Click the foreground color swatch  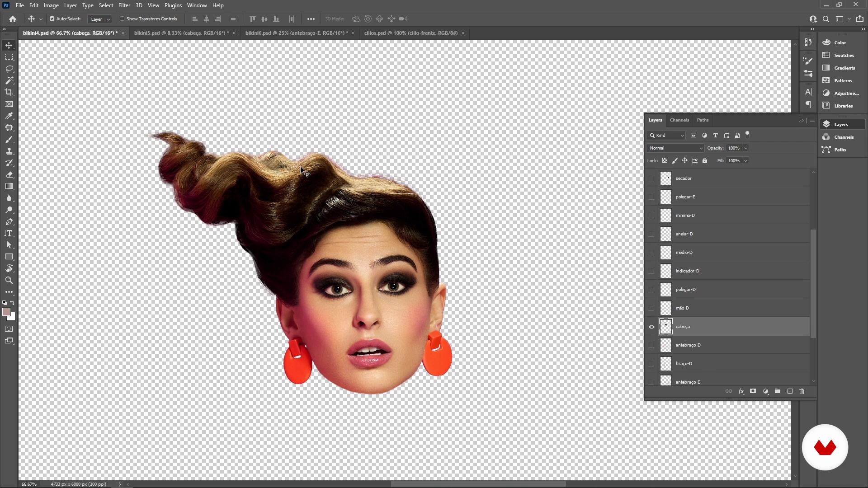pos(6,312)
